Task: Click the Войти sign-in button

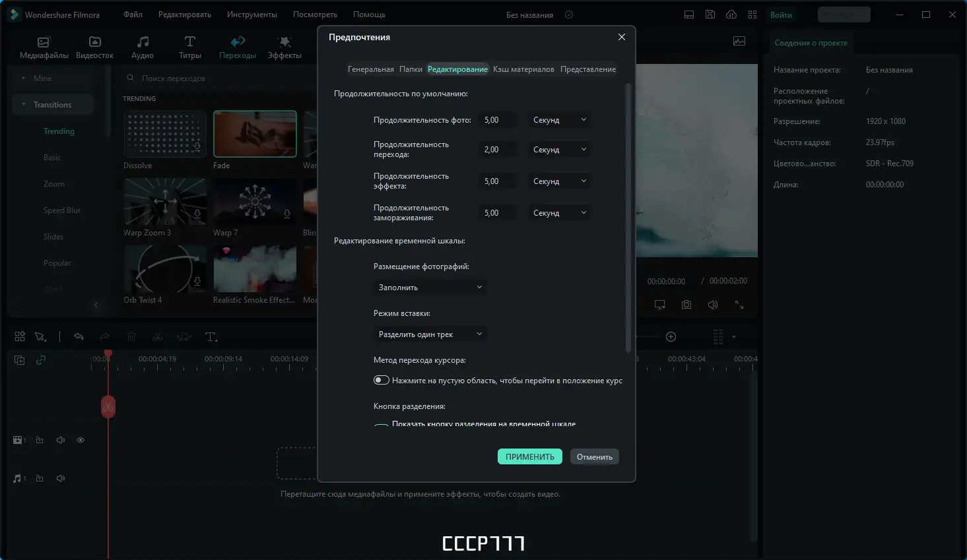Action: pyautogui.click(x=781, y=15)
